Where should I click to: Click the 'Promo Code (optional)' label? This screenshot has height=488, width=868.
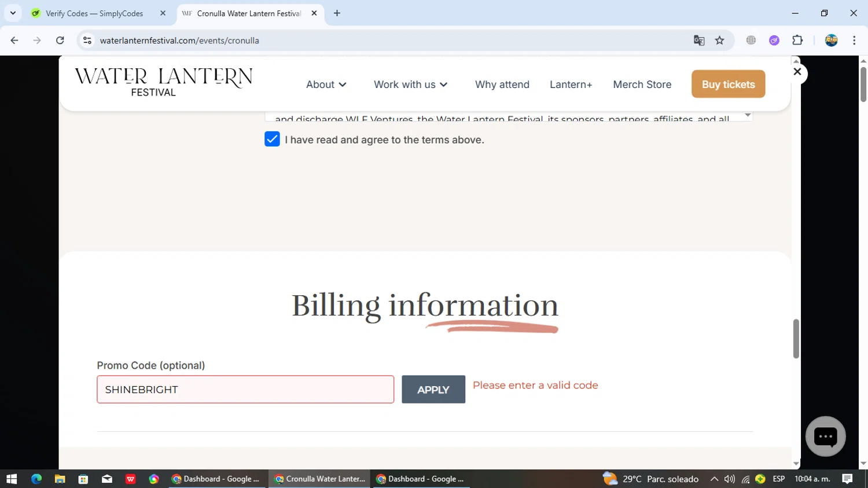tap(151, 365)
